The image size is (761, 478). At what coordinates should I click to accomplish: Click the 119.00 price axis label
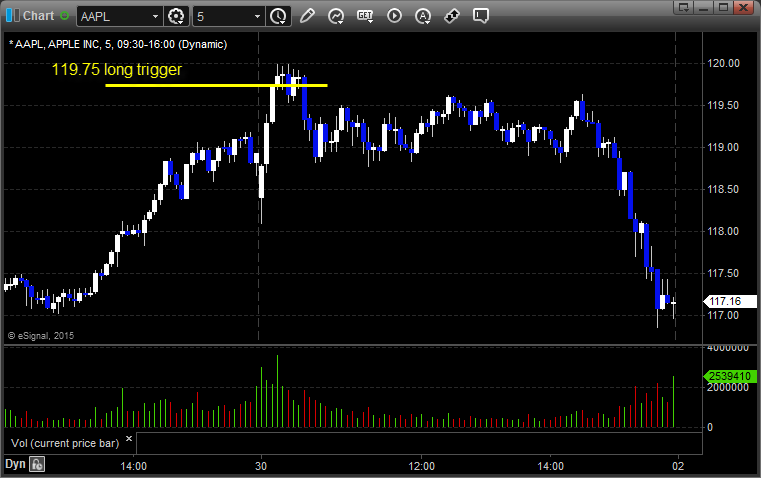click(723, 147)
